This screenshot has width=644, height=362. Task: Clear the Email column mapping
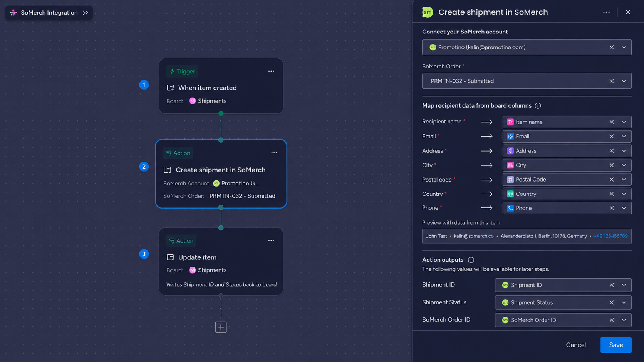coord(611,136)
